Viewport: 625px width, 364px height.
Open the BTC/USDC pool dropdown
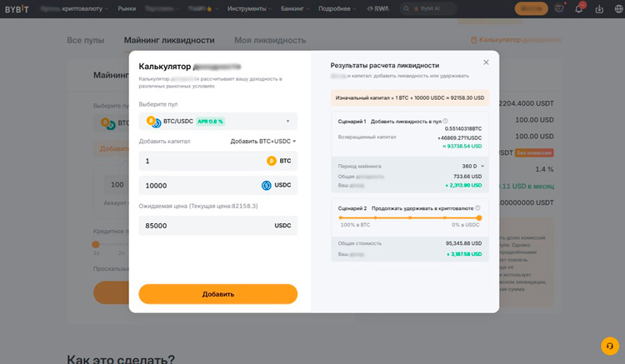pyautogui.click(x=218, y=122)
